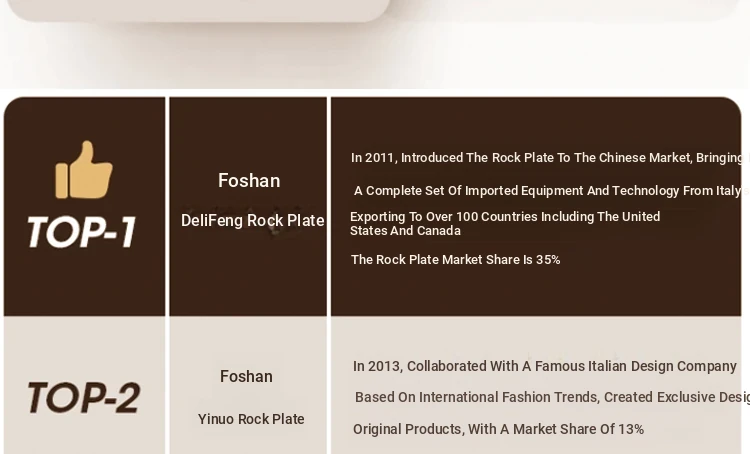Screen dimensions: 750x454
Task: Click the 'Complete Set Of Imported Equipment' line
Action: click(x=552, y=191)
